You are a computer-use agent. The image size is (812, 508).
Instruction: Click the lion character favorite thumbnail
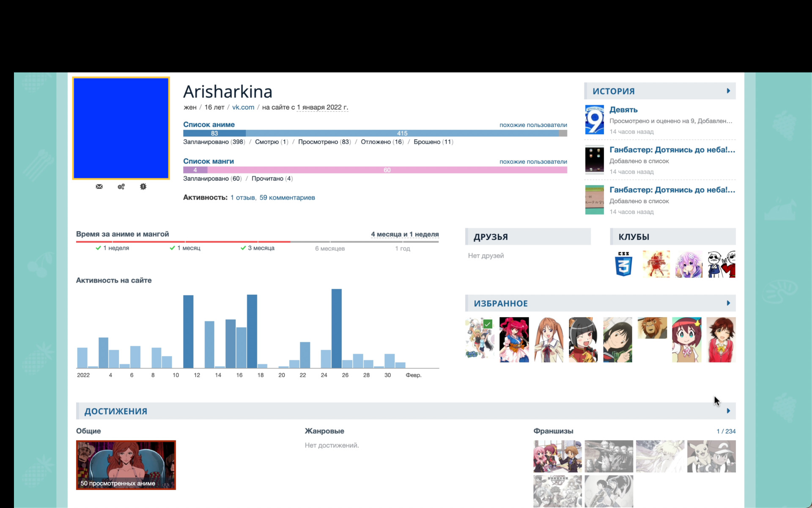click(652, 328)
